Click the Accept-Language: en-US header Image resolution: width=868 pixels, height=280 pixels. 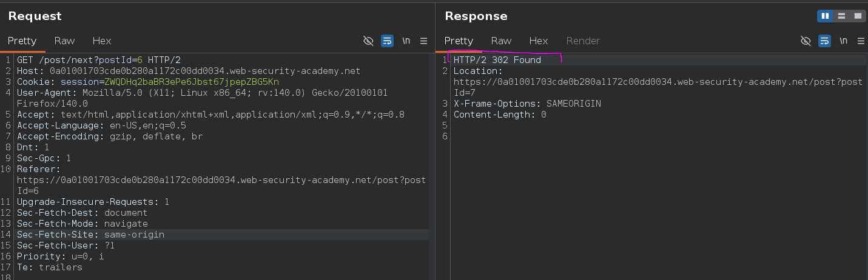101,125
